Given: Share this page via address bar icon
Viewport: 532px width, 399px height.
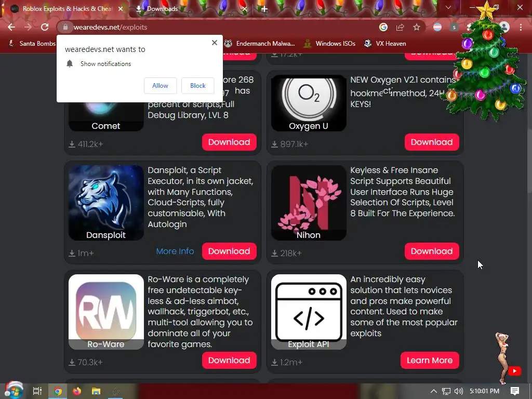Looking at the screenshot, I should [x=400, y=27].
